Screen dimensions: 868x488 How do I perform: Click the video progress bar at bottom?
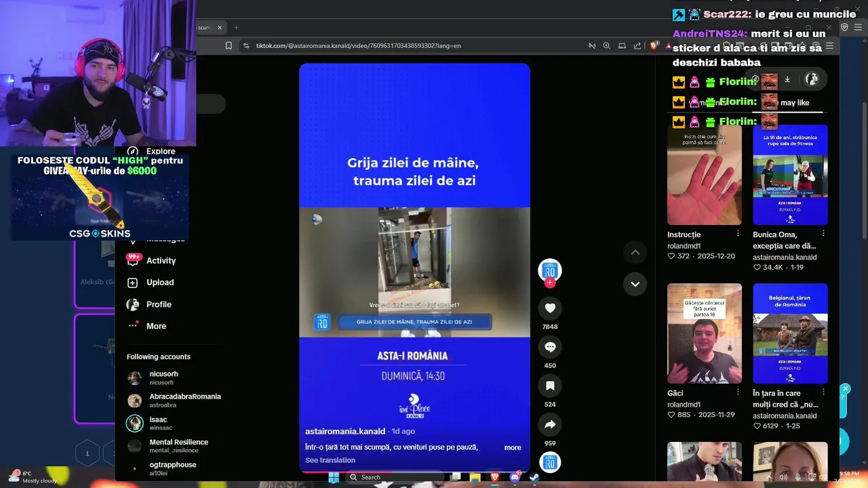pos(414,470)
